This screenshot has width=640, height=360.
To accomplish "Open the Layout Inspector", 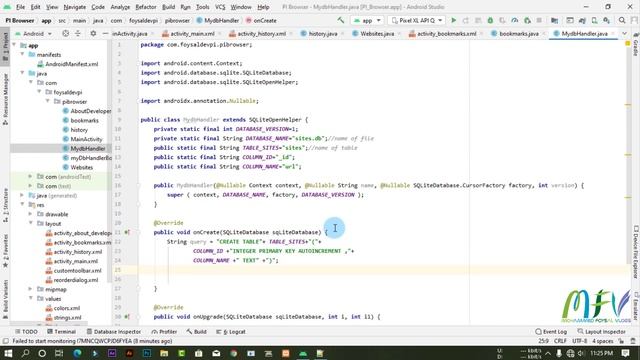I will pyautogui.click(x=601, y=332).
